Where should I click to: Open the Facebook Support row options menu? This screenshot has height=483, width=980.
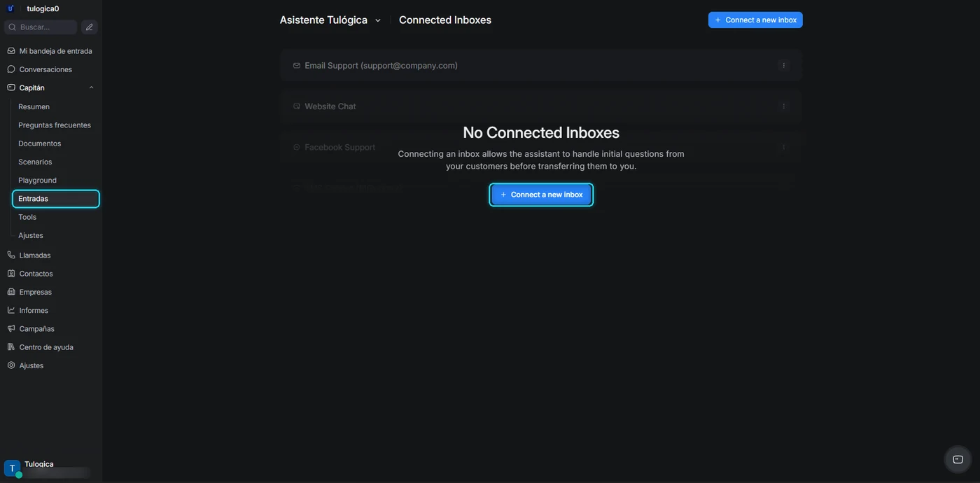coord(783,147)
